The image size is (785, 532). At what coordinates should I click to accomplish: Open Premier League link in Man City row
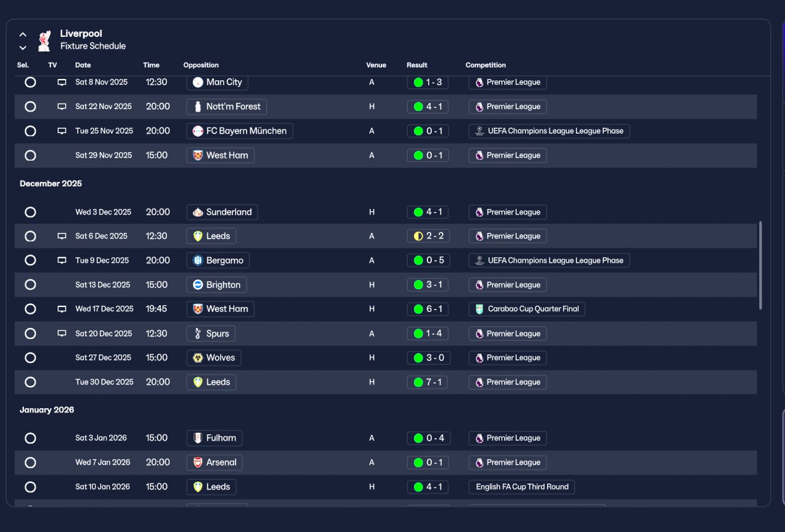508,82
